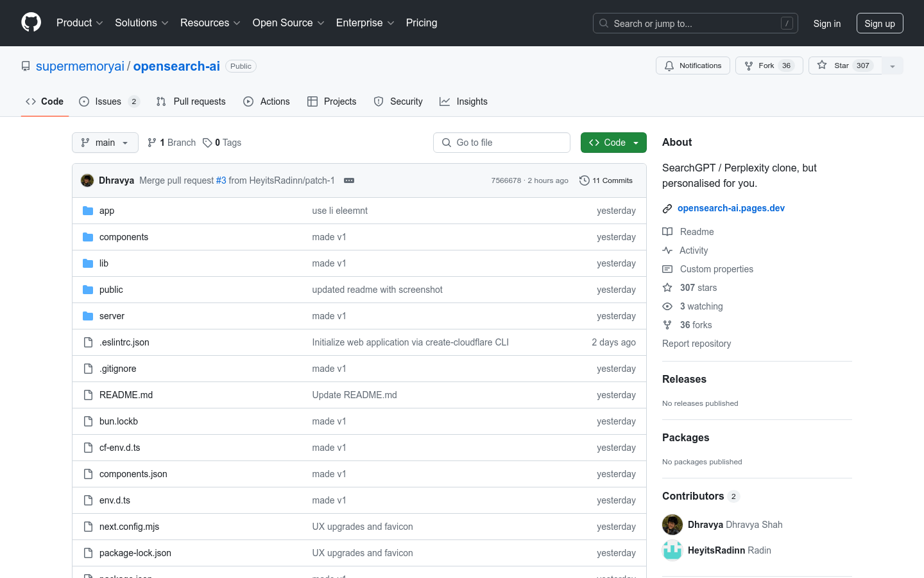Select the Notifications bell icon
Viewport: 924px width, 578px height.
pyautogui.click(x=669, y=65)
